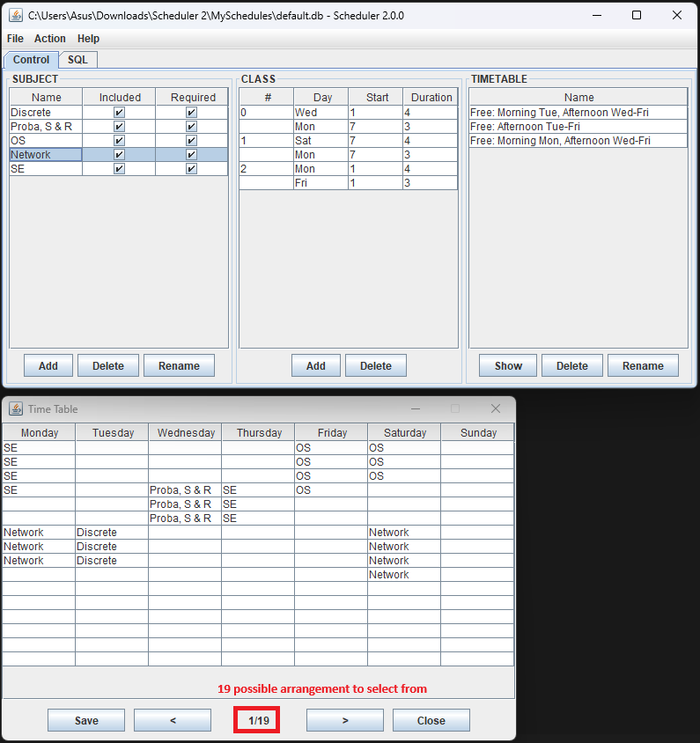This screenshot has height=743, width=700.
Task: Click the Required column header
Action: [193, 97]
